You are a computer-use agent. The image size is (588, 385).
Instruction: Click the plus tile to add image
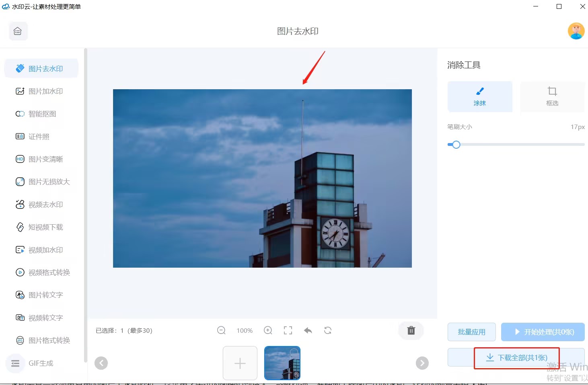pos(240,363)
